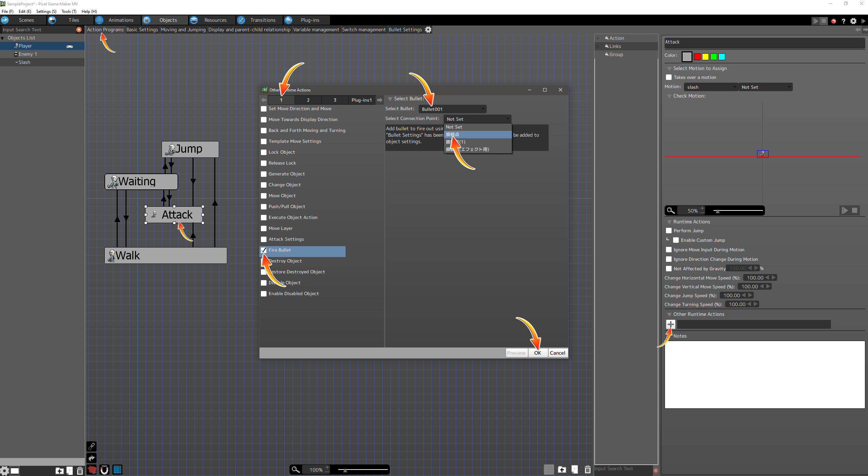
Task: Click the Cancel button in the dialog
Action: pyautogui.click(x=557, y=353)
